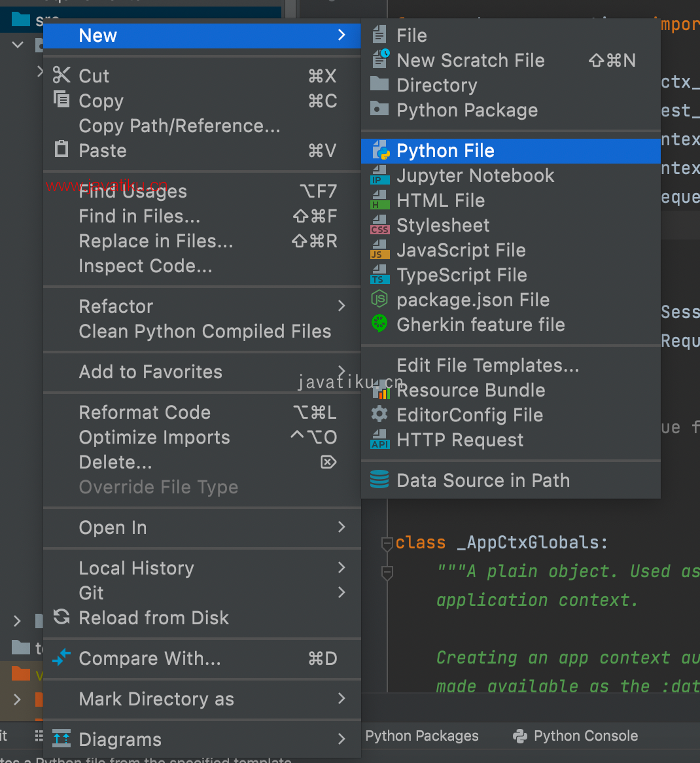
Task: Expand the Refactor submenu arrow
Action: click(341, 306)
